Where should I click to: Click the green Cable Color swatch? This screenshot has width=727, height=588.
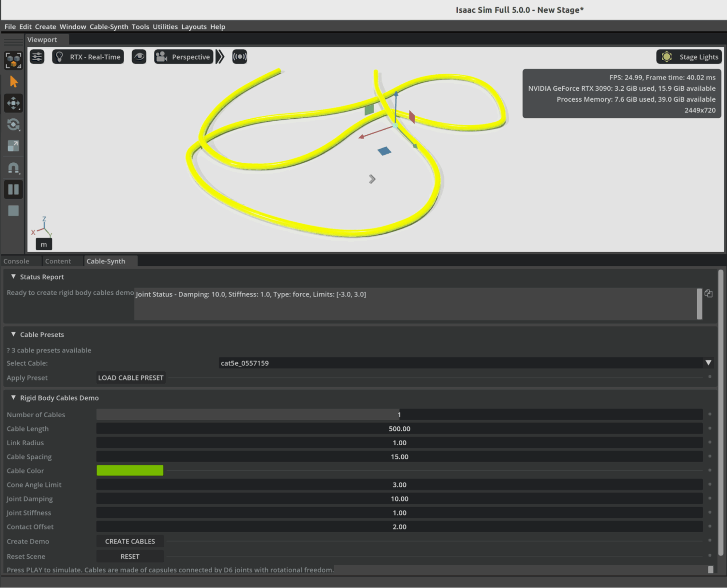130,470
